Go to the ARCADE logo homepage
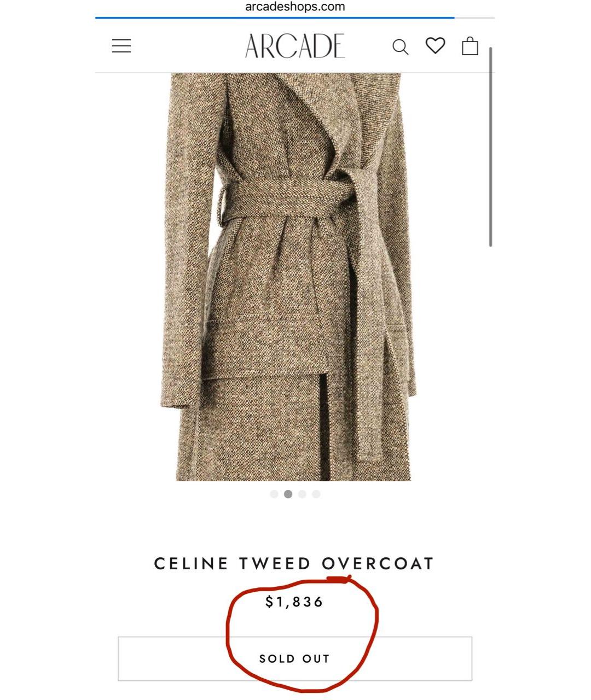The width and height of the screenshot is (591, 700). 295,46
